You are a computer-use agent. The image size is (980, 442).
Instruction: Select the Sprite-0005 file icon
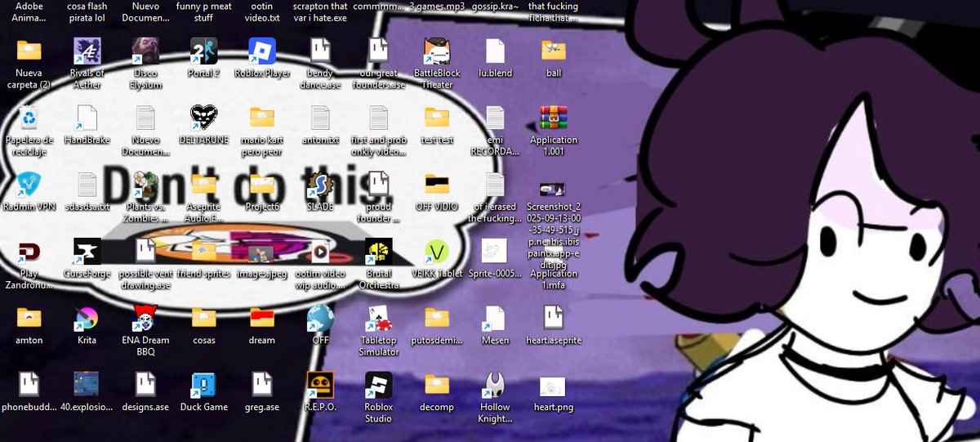point(495,252)
